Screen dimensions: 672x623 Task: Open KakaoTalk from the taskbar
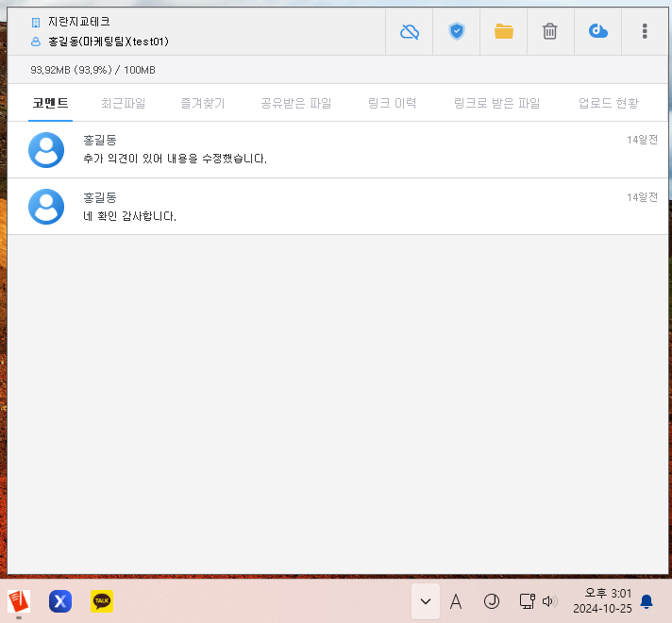pos(102,601)
